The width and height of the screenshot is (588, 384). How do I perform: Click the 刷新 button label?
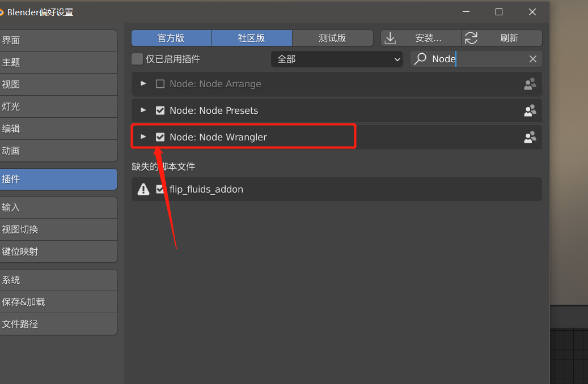click(509, 38)
